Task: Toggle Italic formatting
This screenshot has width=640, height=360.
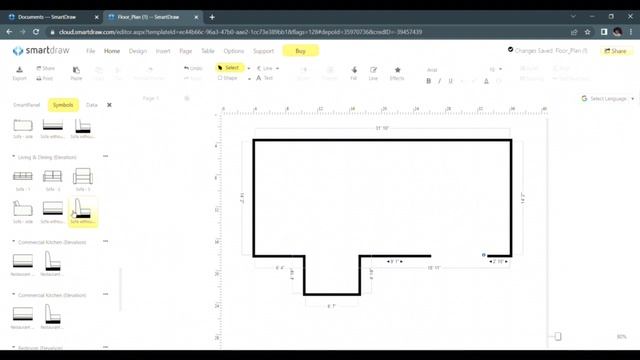Action: (x=440, y=81)
